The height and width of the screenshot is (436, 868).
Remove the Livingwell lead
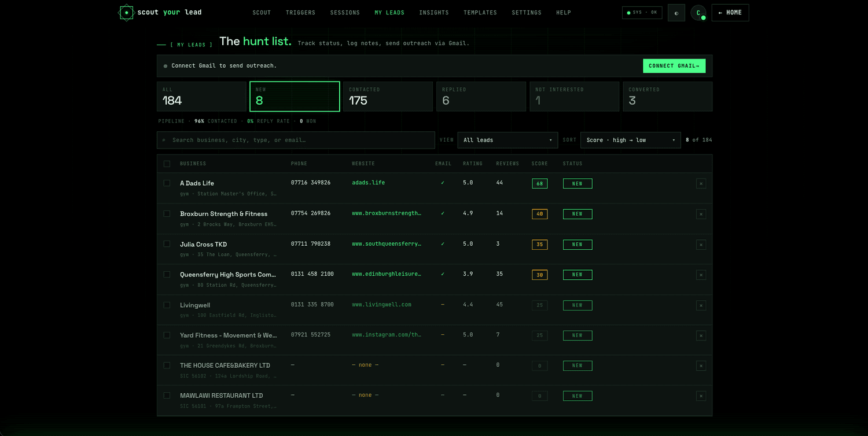point(701,305)
